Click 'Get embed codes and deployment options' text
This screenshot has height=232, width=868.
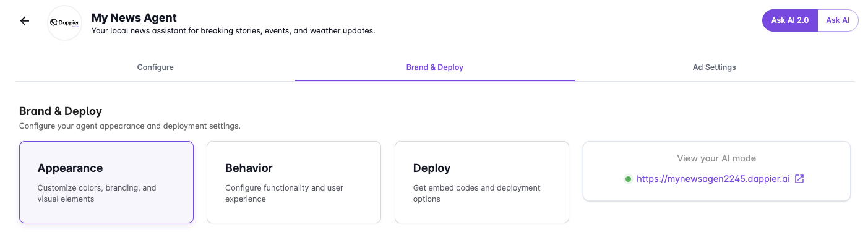tap(477, 193)
